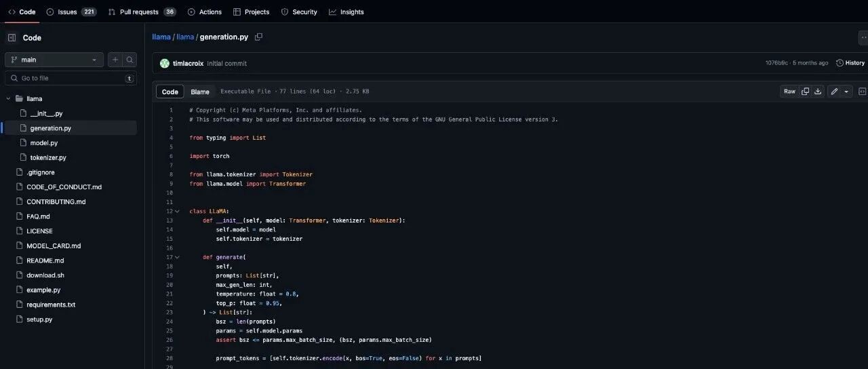
Task: Click the second llama breadcrumb link
Action: tap(185, 37)
